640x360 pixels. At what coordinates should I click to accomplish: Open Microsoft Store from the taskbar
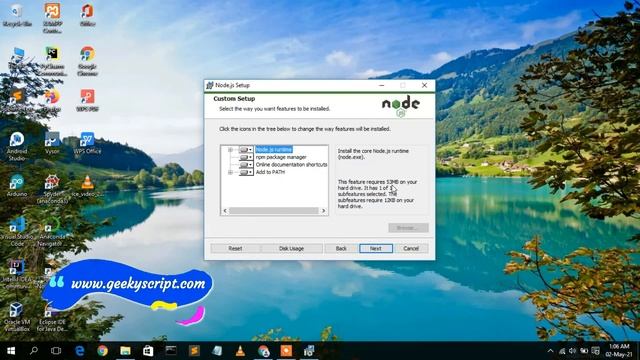tap(148, 351)
